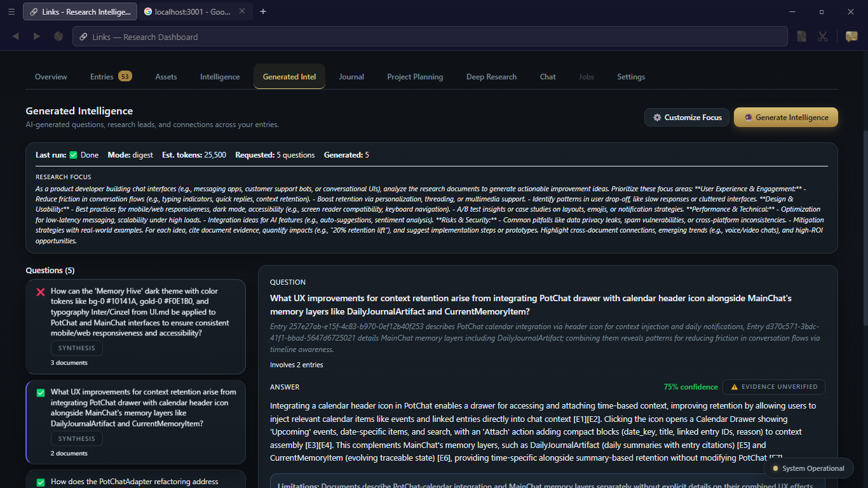This screenshot has width=868, height=488.
Task: Click the gear icon in Customize Focus
Action: click(x=657, y=118)
